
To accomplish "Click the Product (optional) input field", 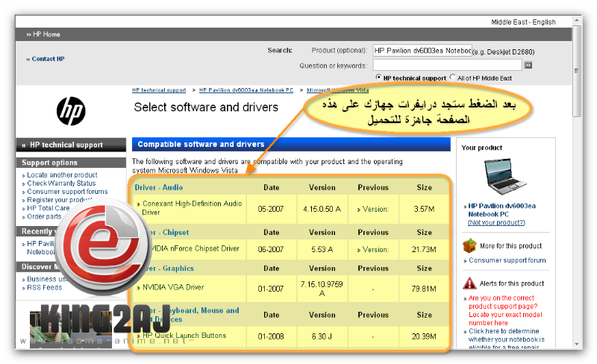I will click(x=422, y=51).
